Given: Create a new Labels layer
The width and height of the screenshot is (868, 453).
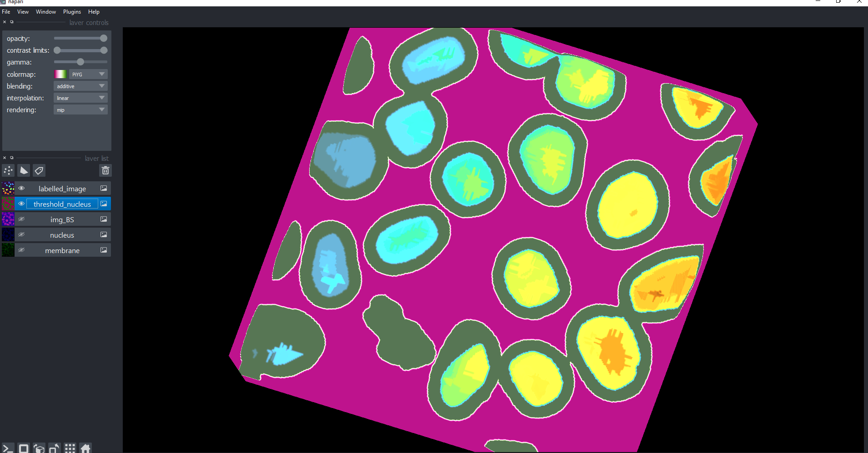Looking at the screenshot, I should (39, 170).
